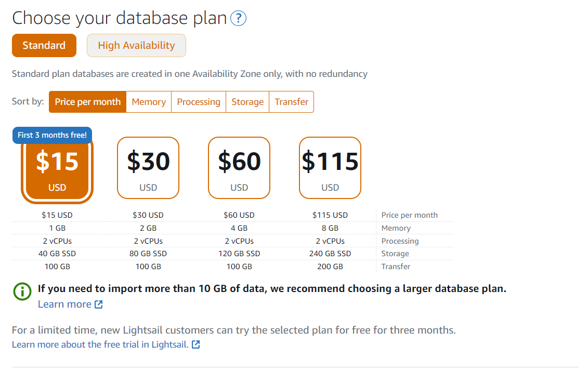The image size is (588, 371).
Task: Click the 8 GB memory value
Action: [x=330, y=228]
